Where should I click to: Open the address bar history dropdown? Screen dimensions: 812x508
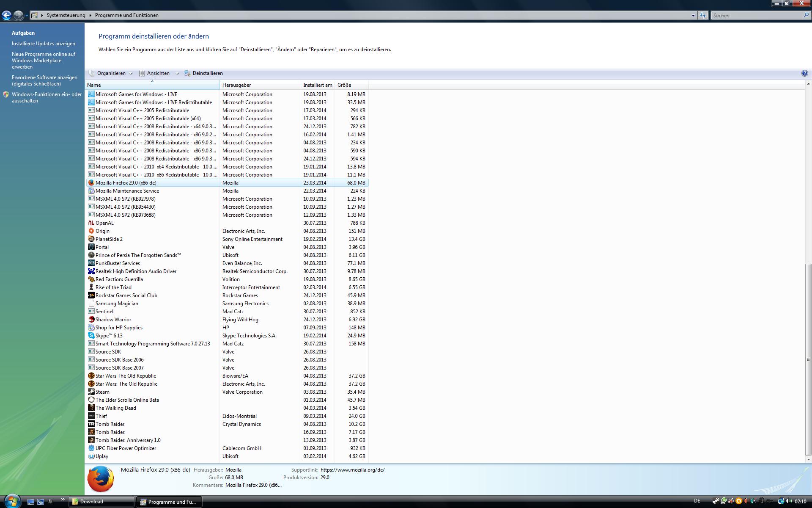coord(693,15)
